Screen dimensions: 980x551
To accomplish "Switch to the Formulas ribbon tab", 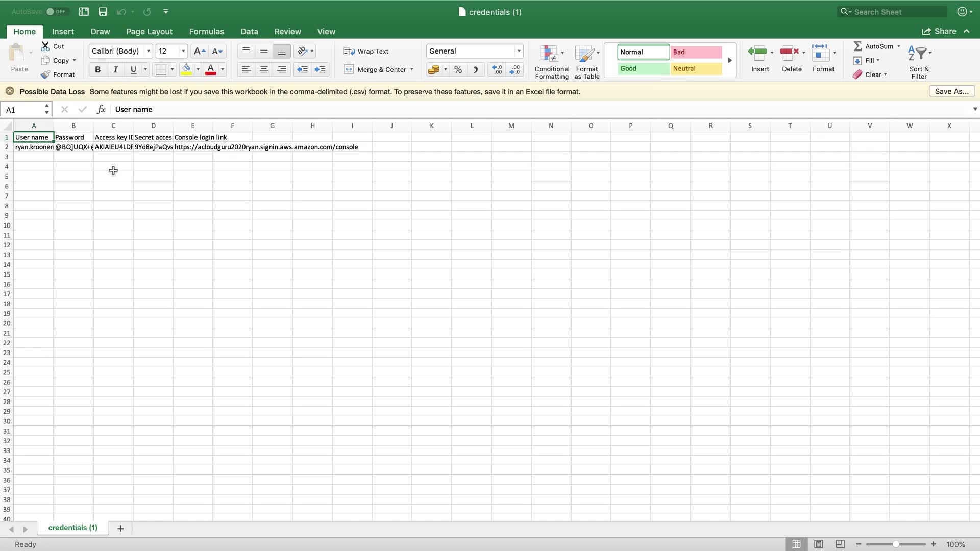I will tap(206, 31).
